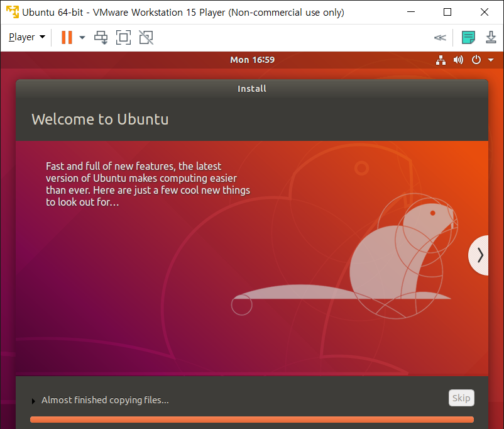504x429 pixels.
Task: Advance to the next installer slide
Action: 479,255
